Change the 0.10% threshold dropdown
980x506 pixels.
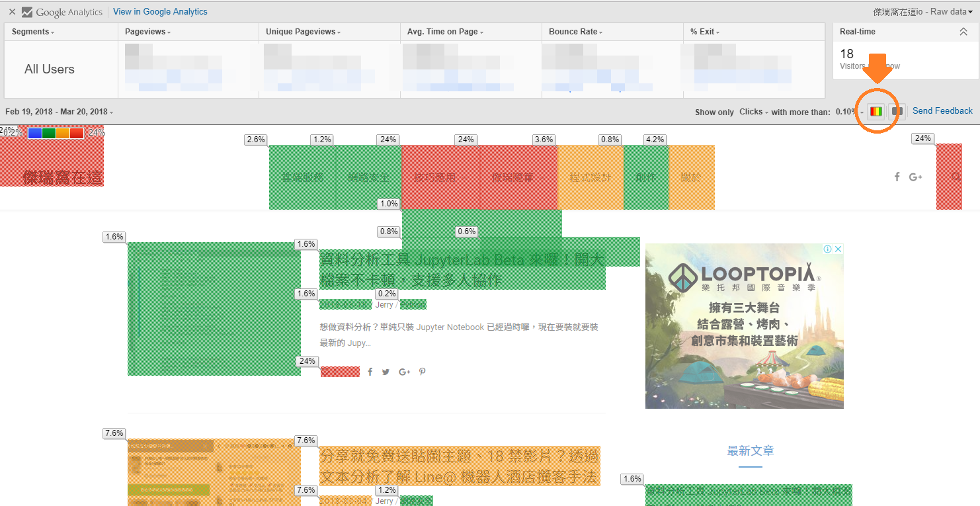(x=850, y=112)
